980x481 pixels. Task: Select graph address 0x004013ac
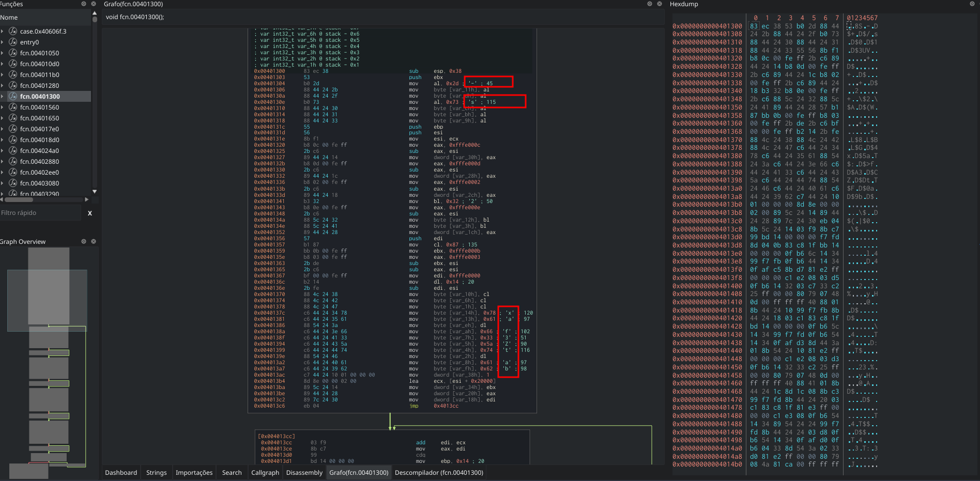coord(269,375)
